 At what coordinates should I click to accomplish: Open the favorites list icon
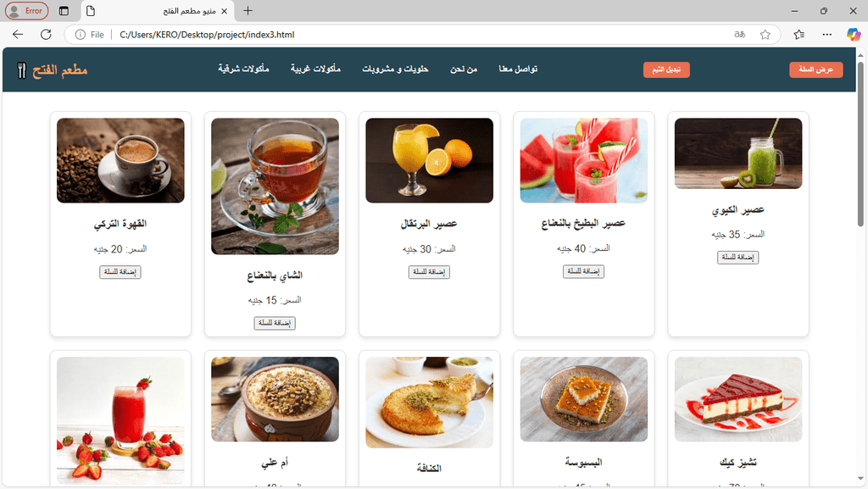(x=798, y=34)
